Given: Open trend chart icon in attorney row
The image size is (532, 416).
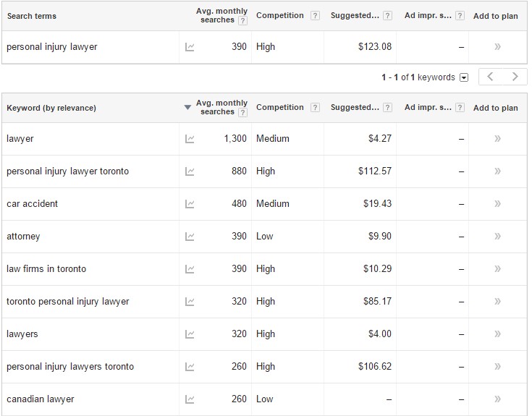Looking at the screenshot, I should (x=190, y=237).
